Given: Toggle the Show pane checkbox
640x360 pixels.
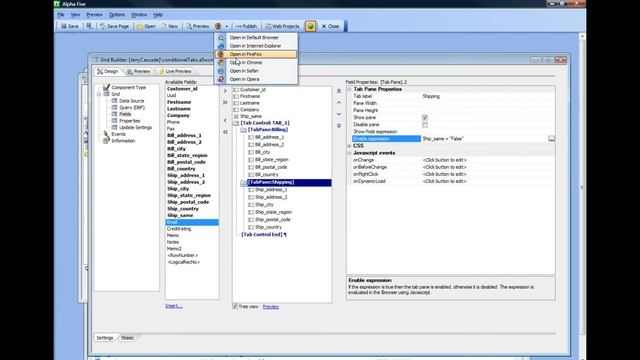Looking at the screenshot, I should click(x=425, y=118).
